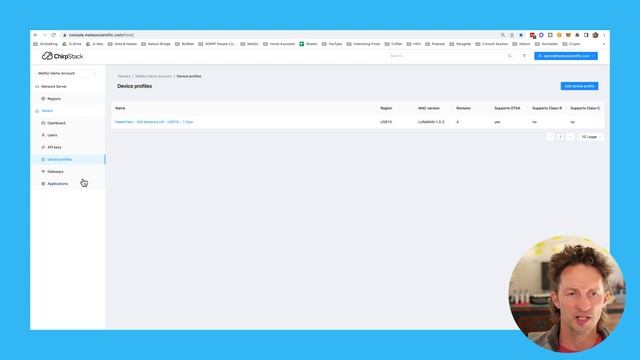Click the Name column header
Image resolution: width=640 pixels, height=360 pixels.
pos(120,108)
